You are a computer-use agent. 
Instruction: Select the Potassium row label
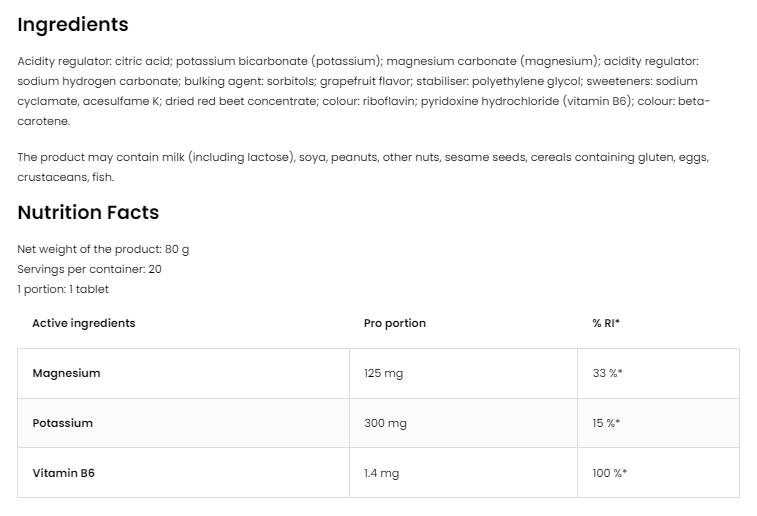click(62, 423)
